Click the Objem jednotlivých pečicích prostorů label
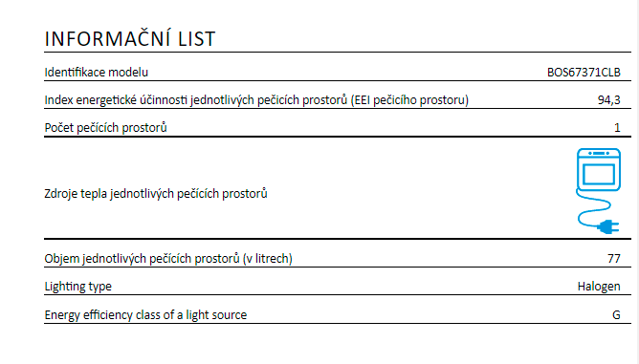This screenshot has width=639, height=364. point(168,259)
